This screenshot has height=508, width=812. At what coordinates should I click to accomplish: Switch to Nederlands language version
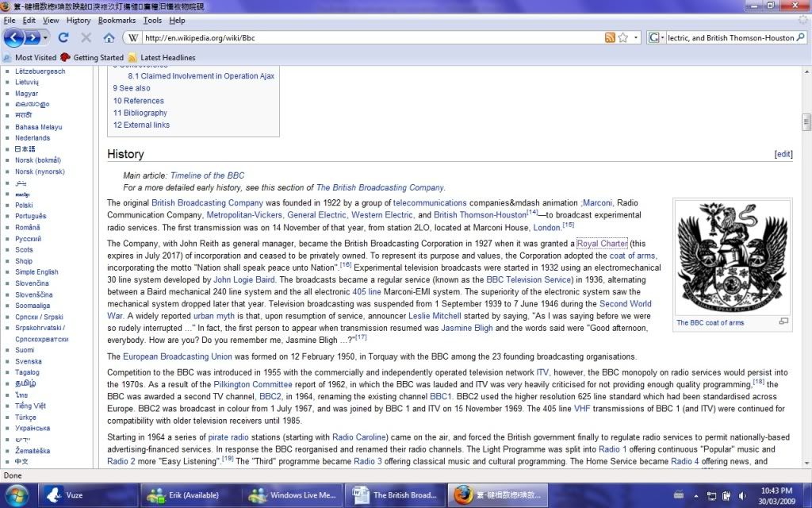(x=33, y=138)
